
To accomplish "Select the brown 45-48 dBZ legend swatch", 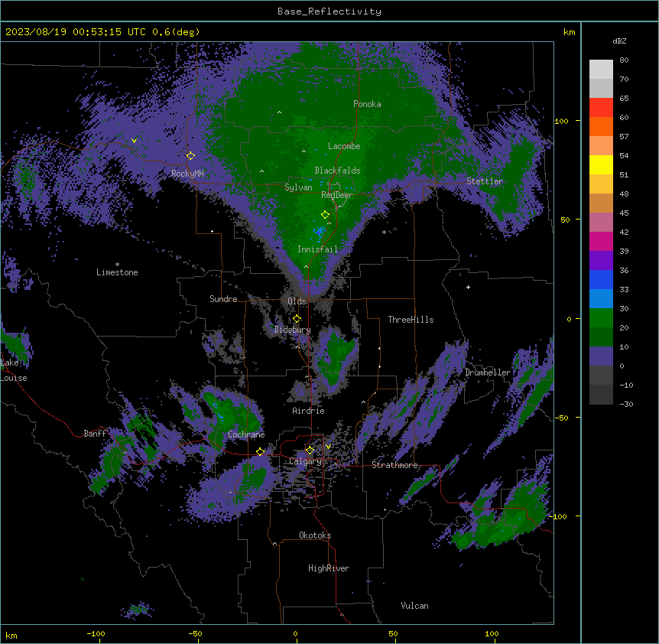I will [x=601, y=203].
